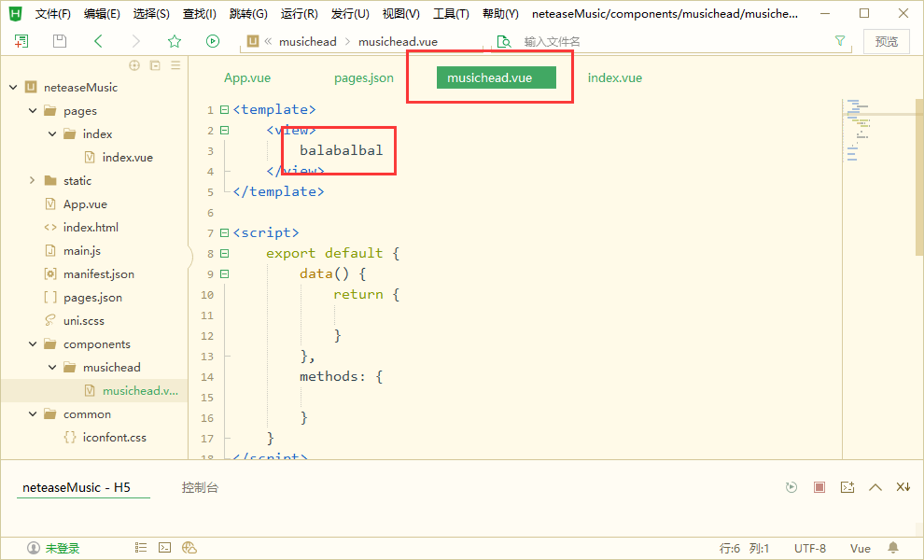924x560 pixels.
Task: Click the HBuilderX logo icon
Action: pos(16,14)
